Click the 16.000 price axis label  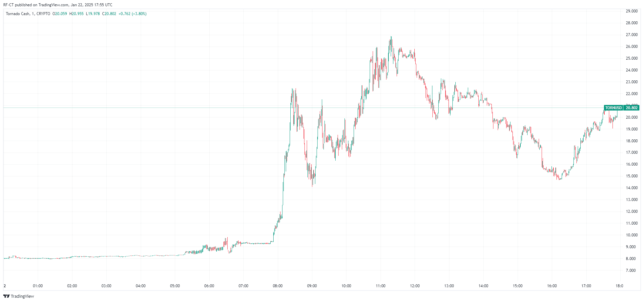coord(632,164)
